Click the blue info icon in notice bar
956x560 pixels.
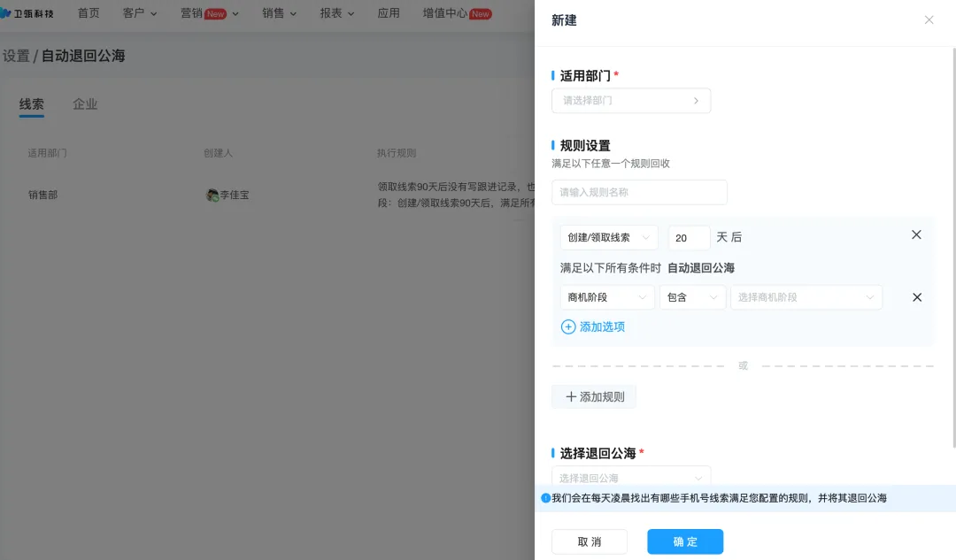tap(545, 498)
